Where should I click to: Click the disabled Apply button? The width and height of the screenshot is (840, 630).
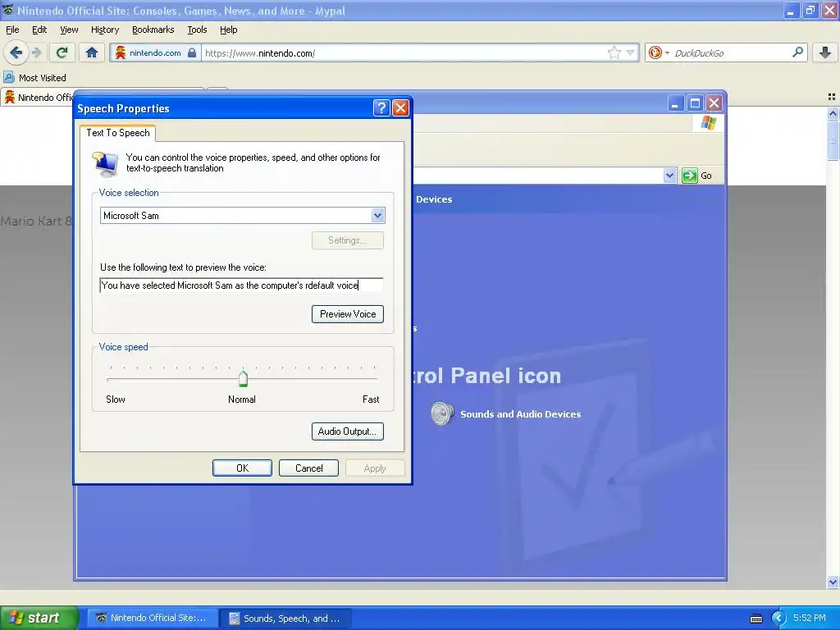tap(375, 468)
